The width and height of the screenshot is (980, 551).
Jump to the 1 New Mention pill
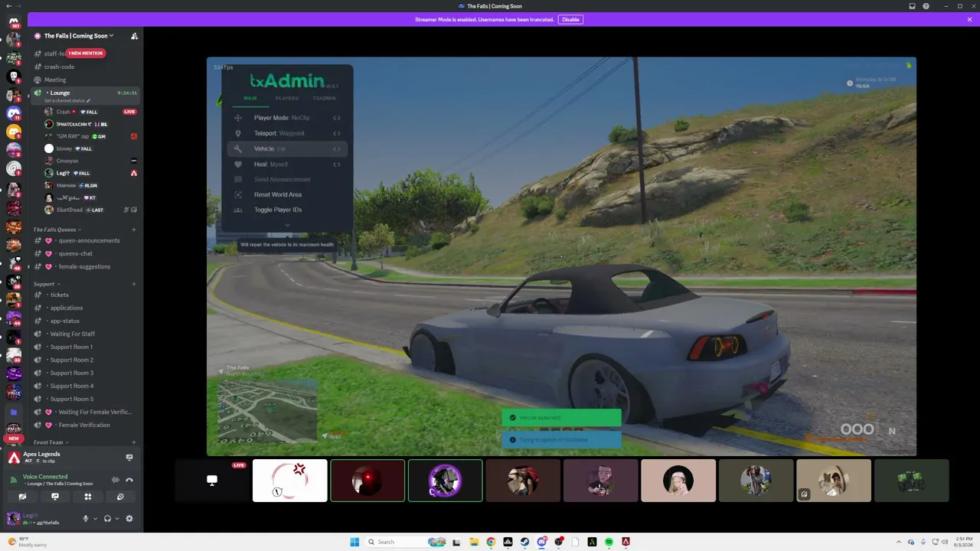pyautogui.click(x=85, y=53)
